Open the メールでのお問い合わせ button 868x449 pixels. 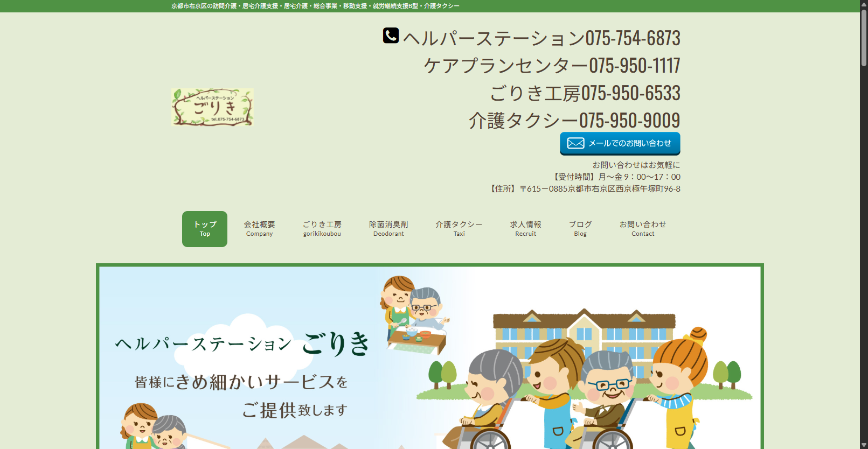tap(620, 143)
